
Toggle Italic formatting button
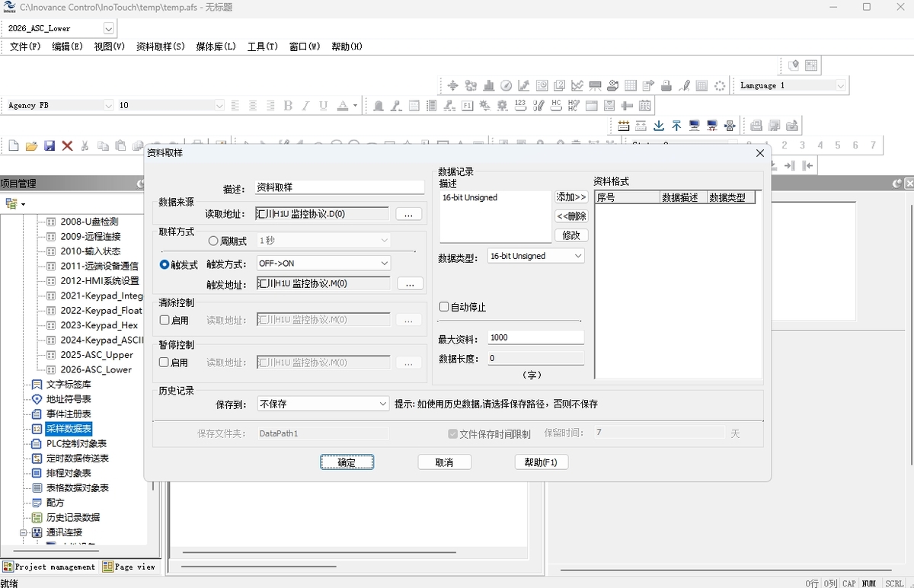coord(305,105)
